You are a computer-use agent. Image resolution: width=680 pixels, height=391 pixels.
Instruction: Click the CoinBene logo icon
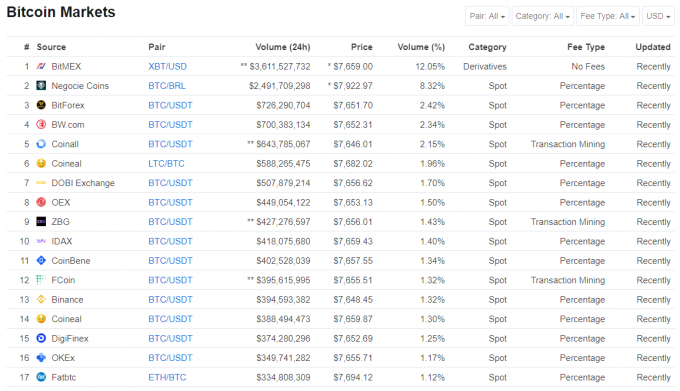[41, 261]
